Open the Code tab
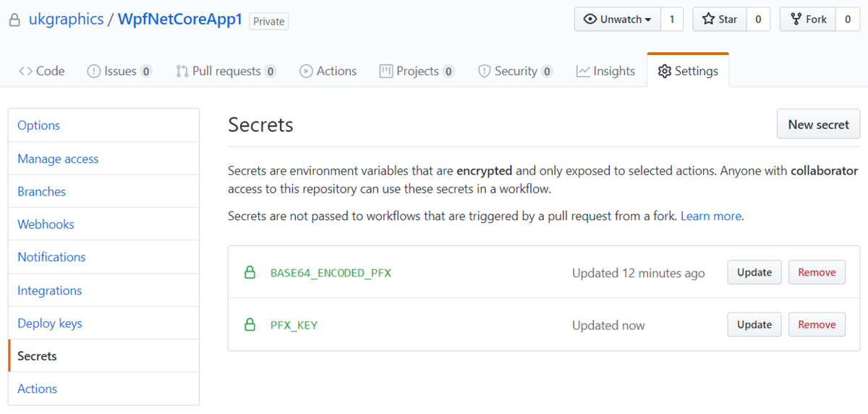This screenshot has height=414, width=868. [42, 71]
